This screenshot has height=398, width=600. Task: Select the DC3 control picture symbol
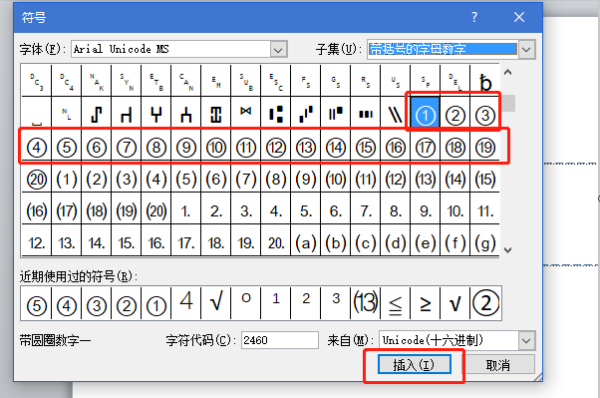[x=37, y=81]
